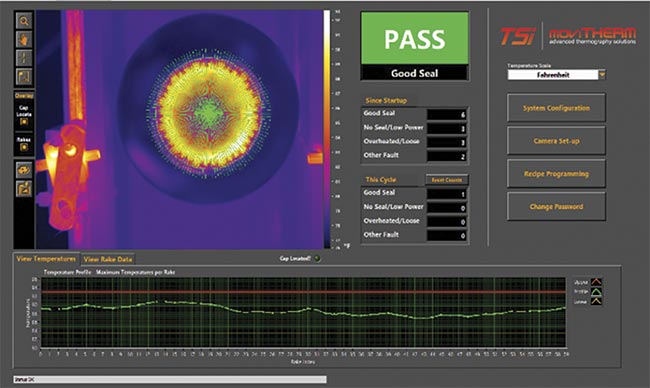The image size is (650, 388).
Task: Click the green PASS indicator
Action: click(415, 39)
